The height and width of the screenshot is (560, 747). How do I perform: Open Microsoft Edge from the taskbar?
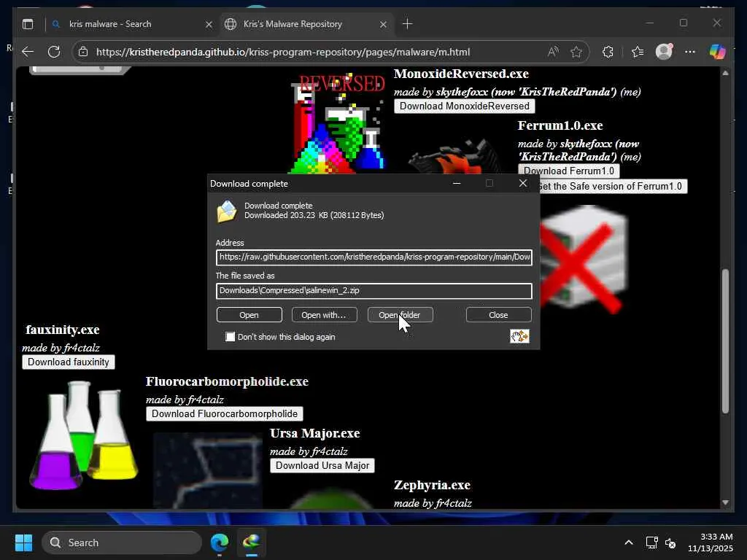pyautogui.click(x=220, y=542)
